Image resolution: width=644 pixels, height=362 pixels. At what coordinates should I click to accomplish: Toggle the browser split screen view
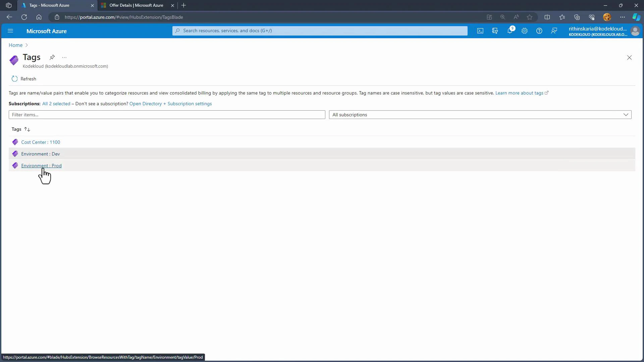pos(547,17)
